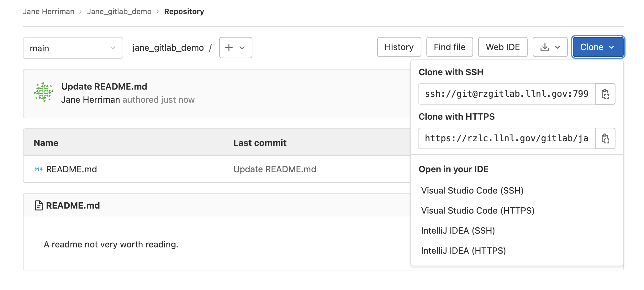Click the download source code icon
The width and height of the screenshot is (644, 290).
tap(545, 47)
